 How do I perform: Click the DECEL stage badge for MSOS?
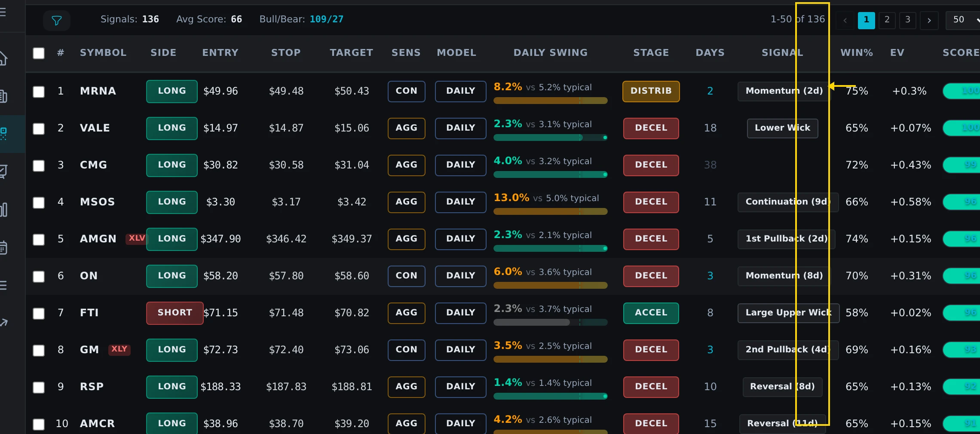click(x=651, y=202)
